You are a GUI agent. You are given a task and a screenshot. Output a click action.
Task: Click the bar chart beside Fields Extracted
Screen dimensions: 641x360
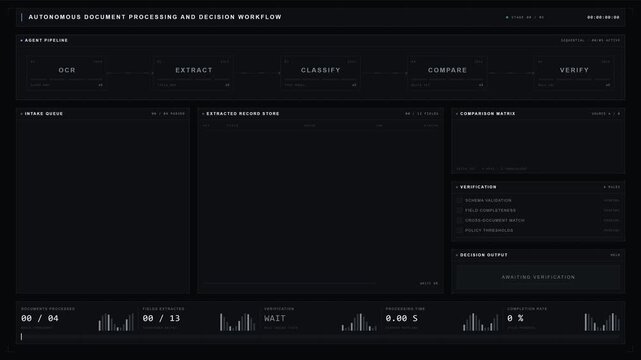pyautogui.click(x=237, y=322)
